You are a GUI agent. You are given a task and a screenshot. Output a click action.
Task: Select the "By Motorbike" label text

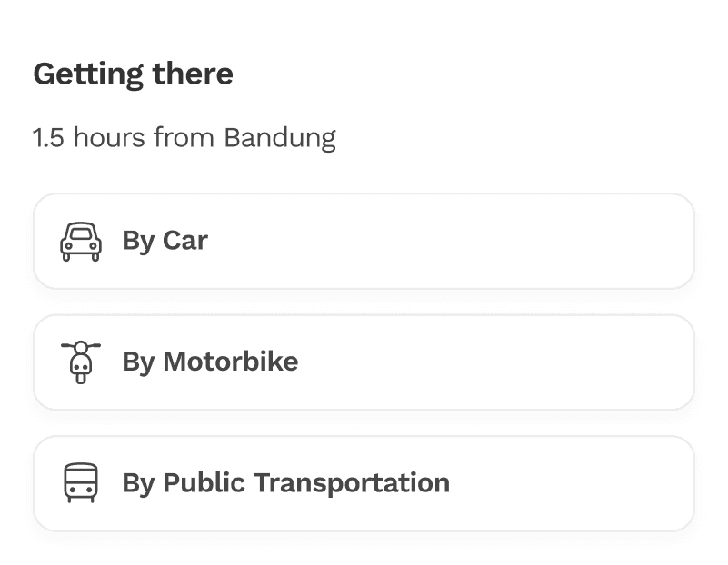point(210,362)
